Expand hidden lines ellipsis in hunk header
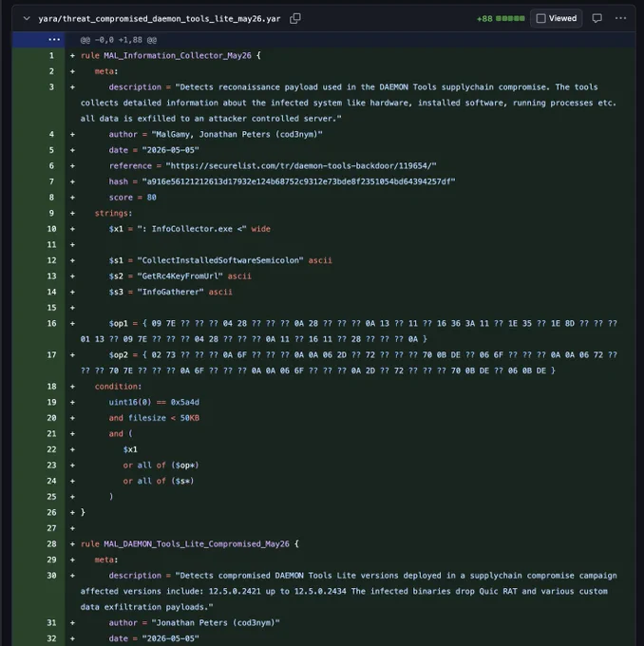Screen dimensions: 644x646 tap(54, 40)
